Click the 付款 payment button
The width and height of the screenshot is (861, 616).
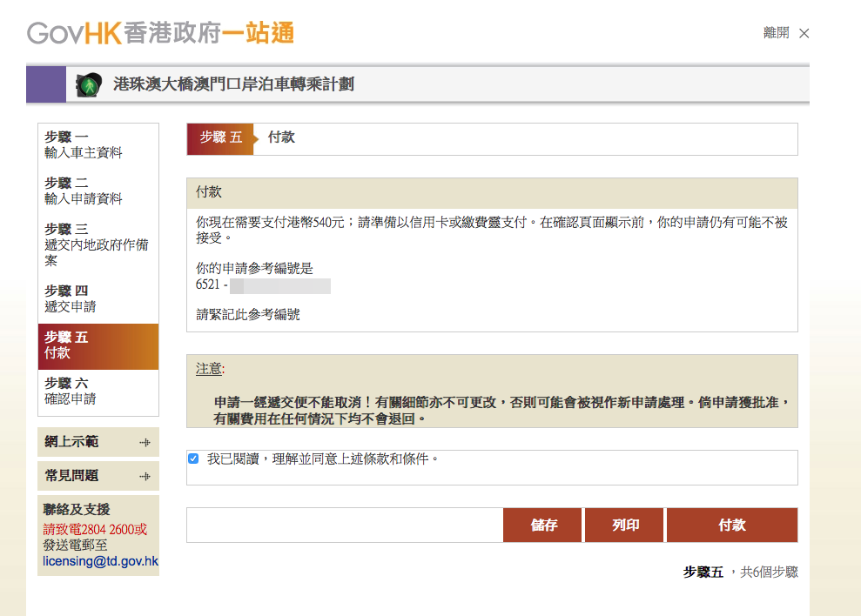pyautogui.click(x=731, y=526)
